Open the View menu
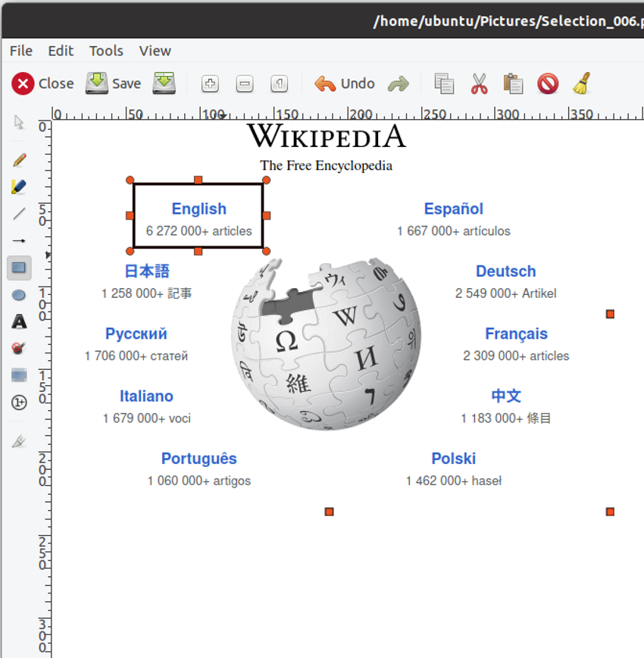The image size is (644, 658). pos(155,51)
